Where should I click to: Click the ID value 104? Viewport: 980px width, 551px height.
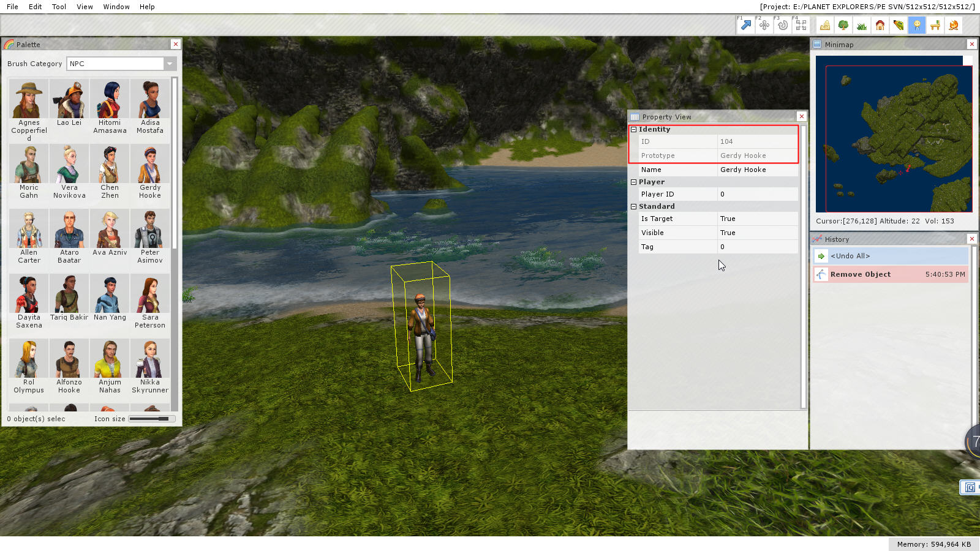(758, 141)
